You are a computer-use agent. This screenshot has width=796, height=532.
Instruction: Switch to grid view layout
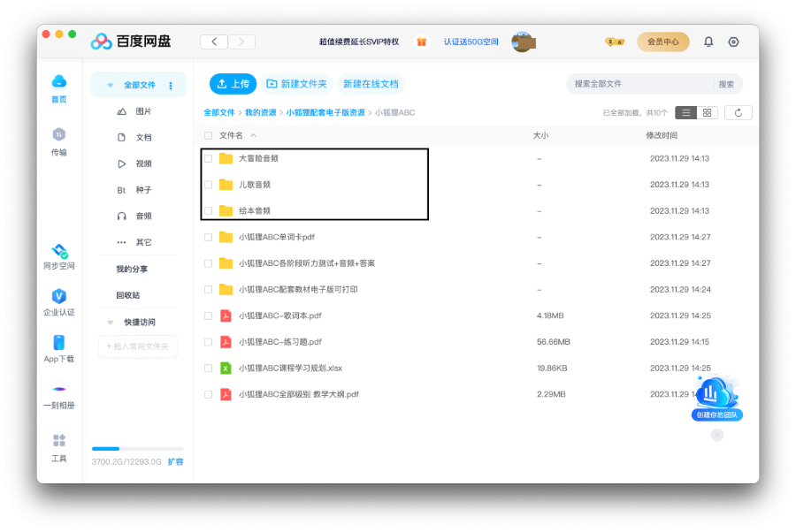708,112
